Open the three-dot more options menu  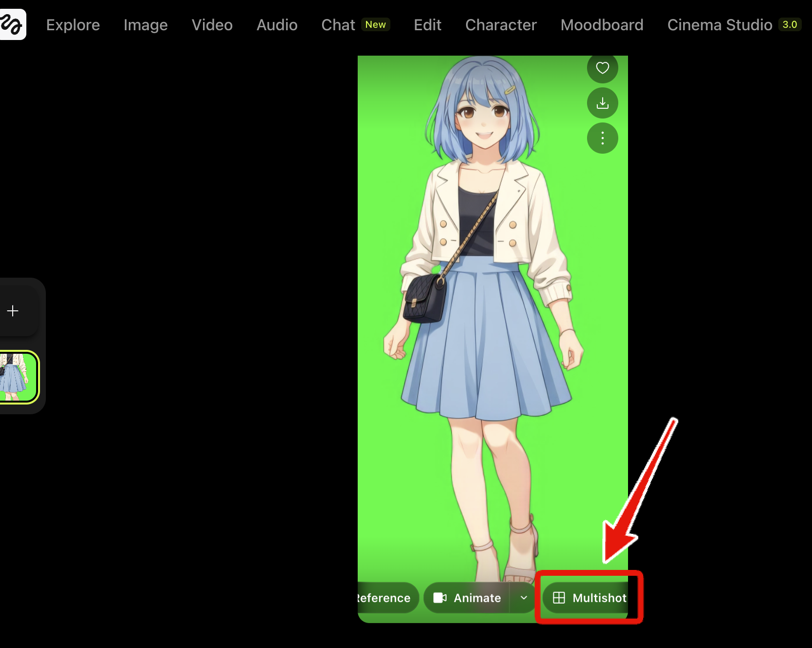tap(602, 138)
